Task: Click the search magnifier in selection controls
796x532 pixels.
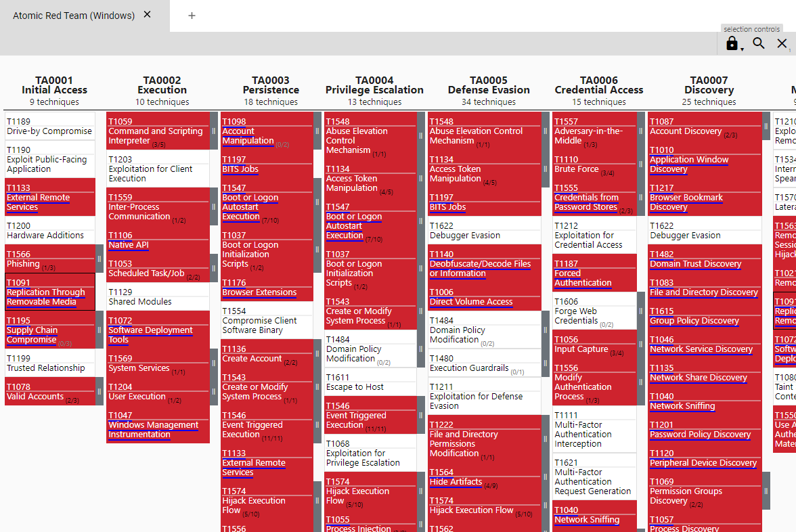Action: tap(758, 43)
